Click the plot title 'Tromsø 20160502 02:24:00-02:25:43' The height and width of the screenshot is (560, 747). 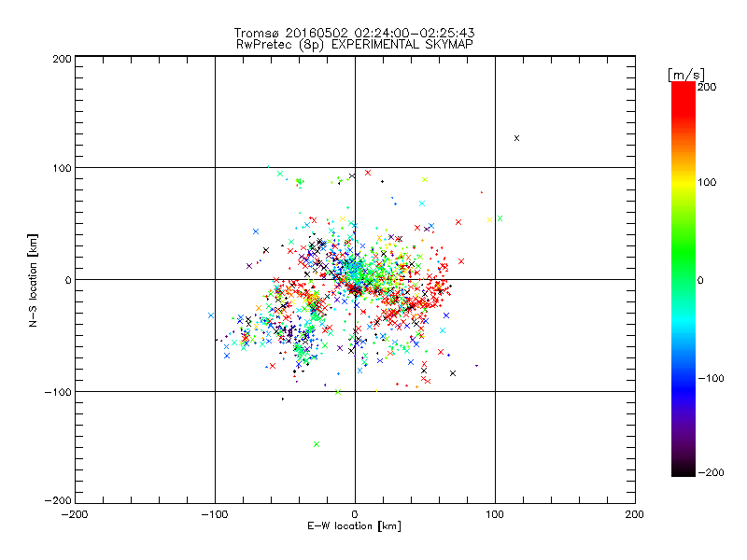click(x=354, y=33)
